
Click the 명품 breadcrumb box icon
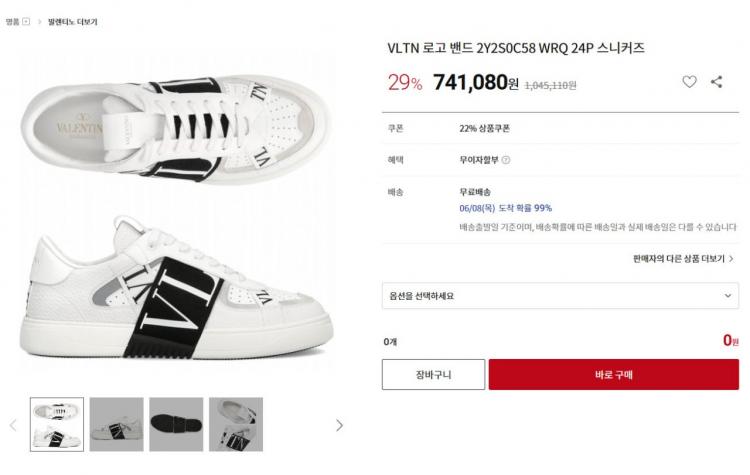(26, 22)
